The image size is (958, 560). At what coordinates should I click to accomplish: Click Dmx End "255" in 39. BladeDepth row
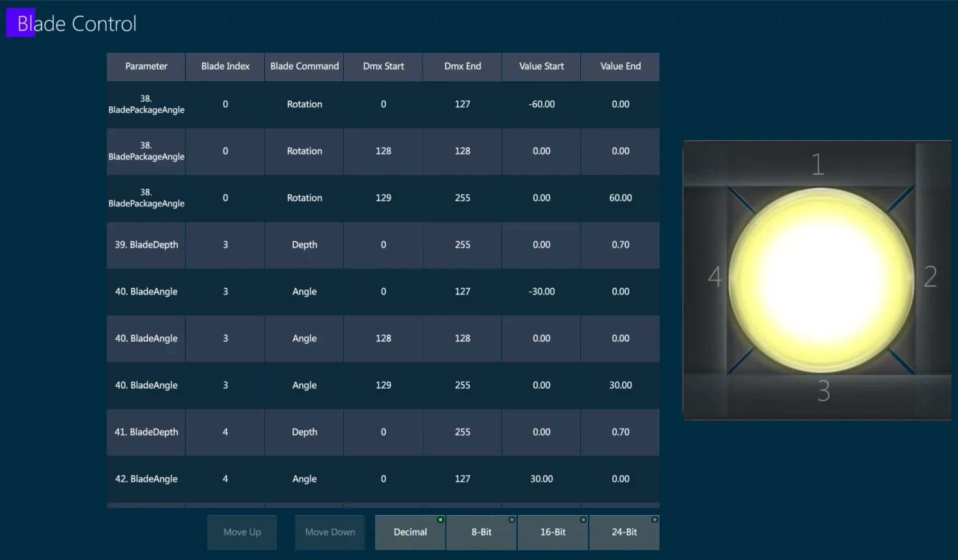point(462,245)
